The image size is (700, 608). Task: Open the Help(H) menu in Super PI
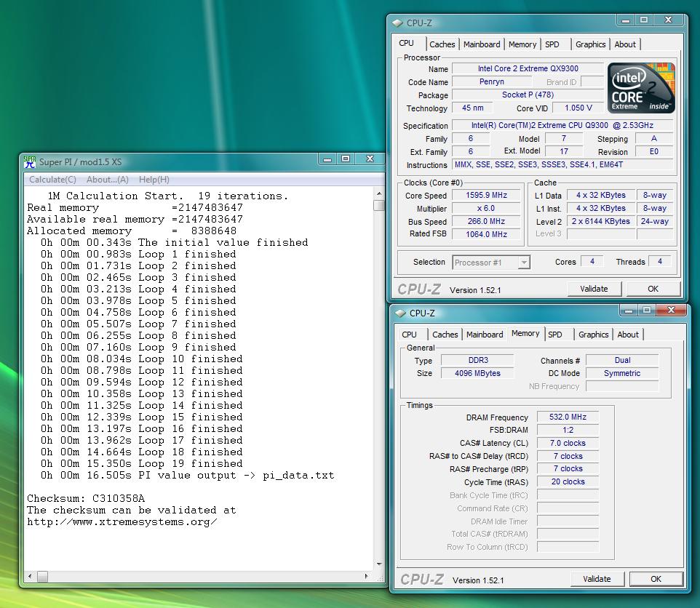(x=154, y=180)
